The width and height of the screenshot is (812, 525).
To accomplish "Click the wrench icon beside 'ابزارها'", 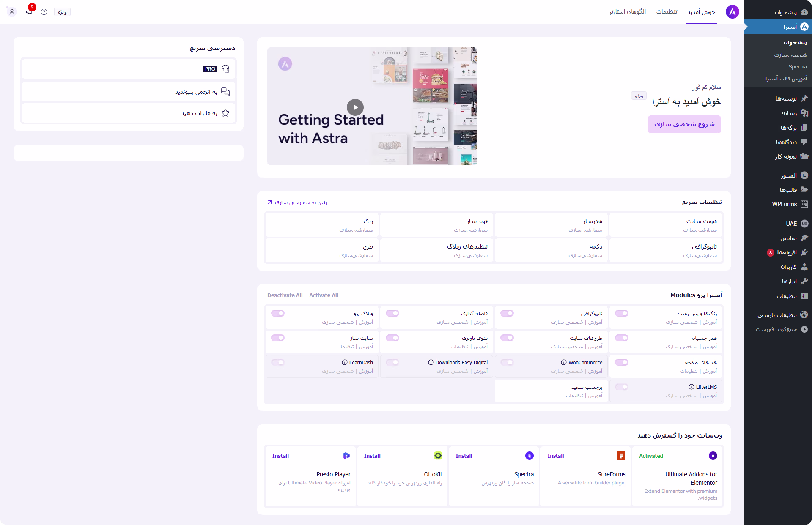I will pyautogui.click(x=804, y=281).
